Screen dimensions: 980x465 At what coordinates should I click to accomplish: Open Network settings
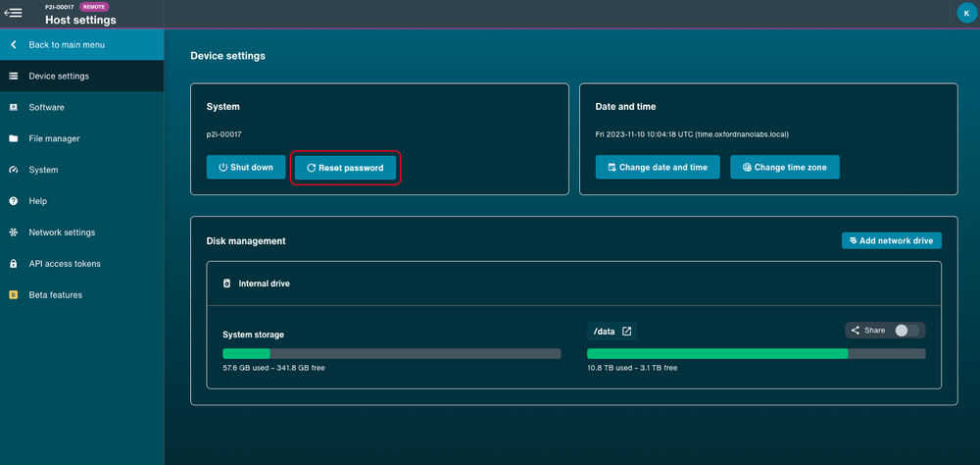click(x=82, y=232)
